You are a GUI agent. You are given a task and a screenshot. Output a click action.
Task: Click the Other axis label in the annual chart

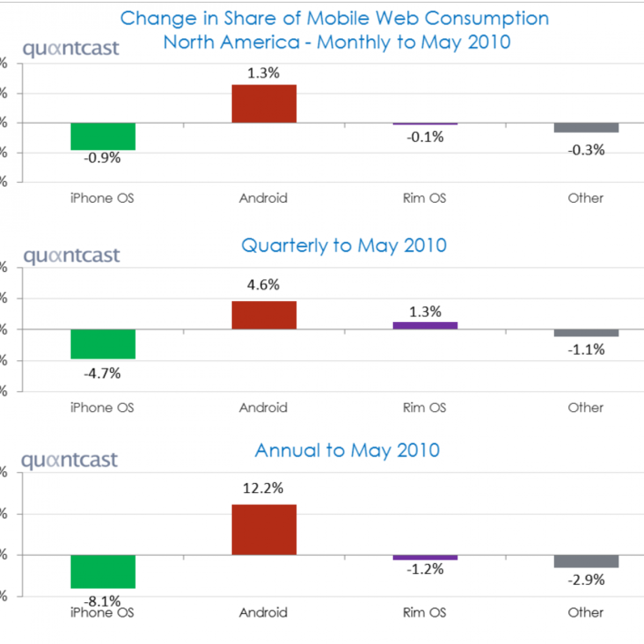point(586,612)
